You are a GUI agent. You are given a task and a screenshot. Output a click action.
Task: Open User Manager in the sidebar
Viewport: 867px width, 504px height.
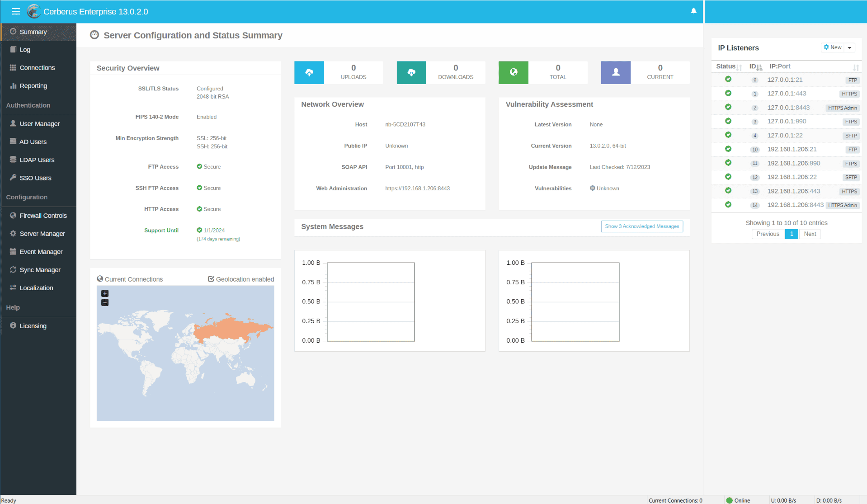click(x=39, y=124)
